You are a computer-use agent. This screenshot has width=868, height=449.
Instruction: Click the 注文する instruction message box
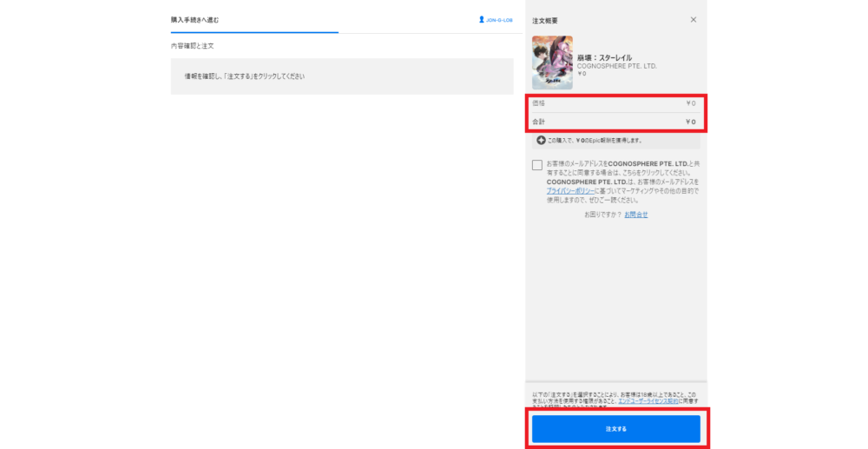(x=342, y=76)
